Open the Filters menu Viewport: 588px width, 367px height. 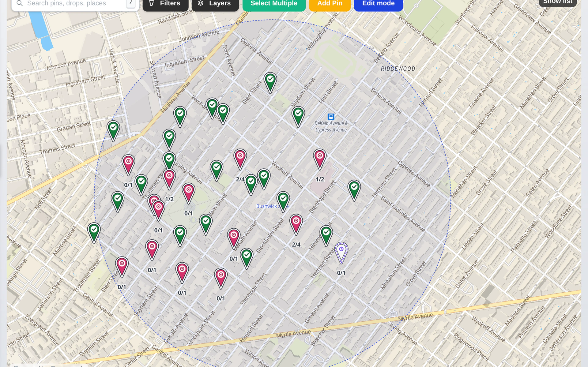pos(165,4)
